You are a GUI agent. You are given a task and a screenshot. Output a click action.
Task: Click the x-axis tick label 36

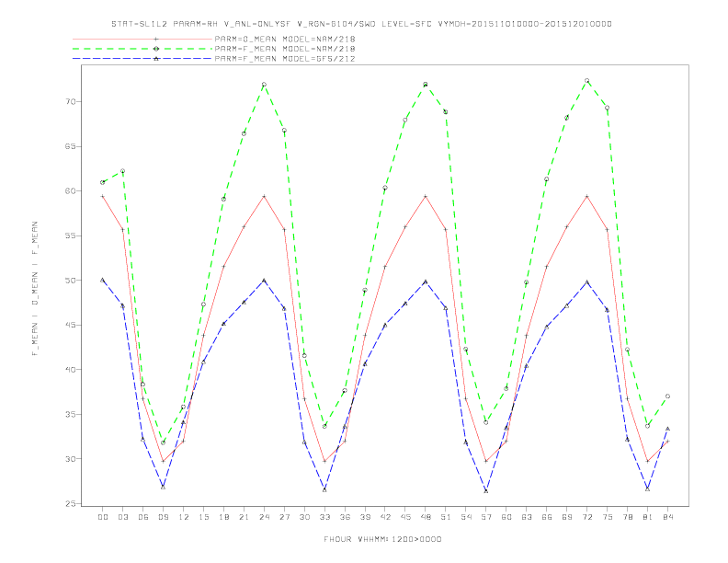[x=345, y=517]
